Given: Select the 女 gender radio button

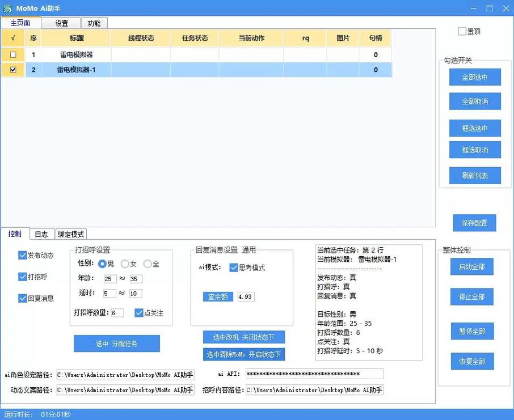Looking at the screenshot, I should click(125, 264).
